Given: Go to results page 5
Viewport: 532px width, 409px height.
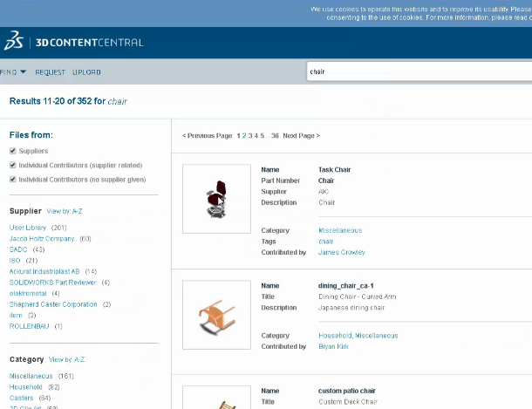Looking at the screenshot, I should [x=262, y=136].
